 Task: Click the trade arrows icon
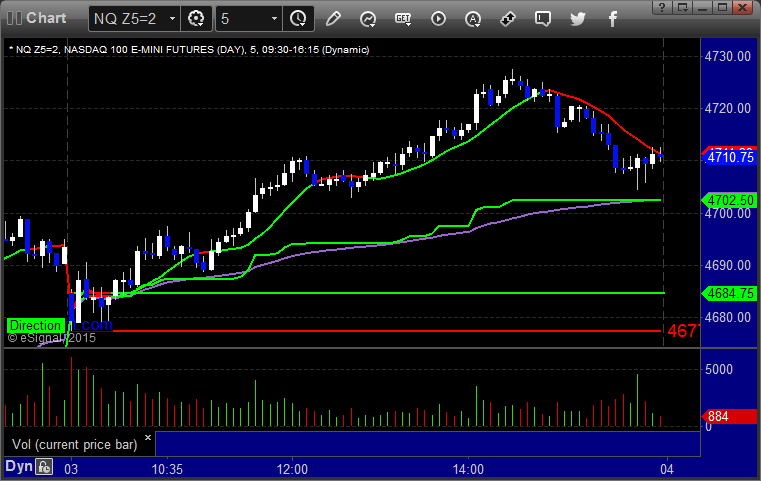508,19
